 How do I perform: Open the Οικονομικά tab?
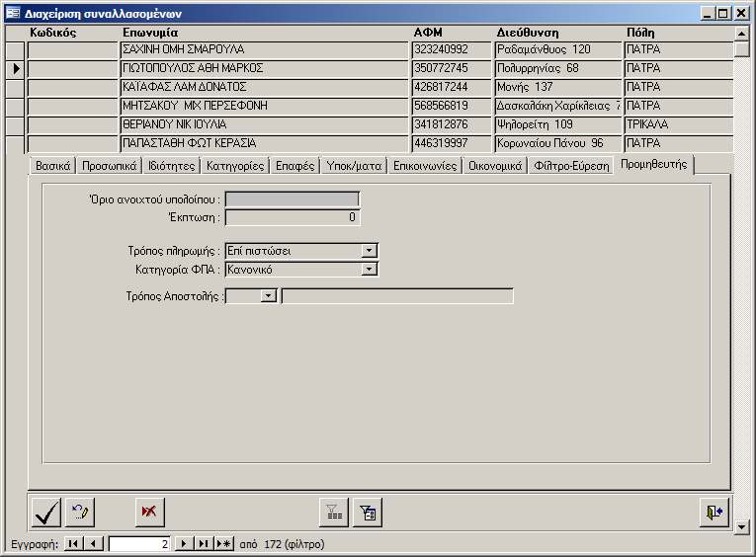[x=494, y=166]
